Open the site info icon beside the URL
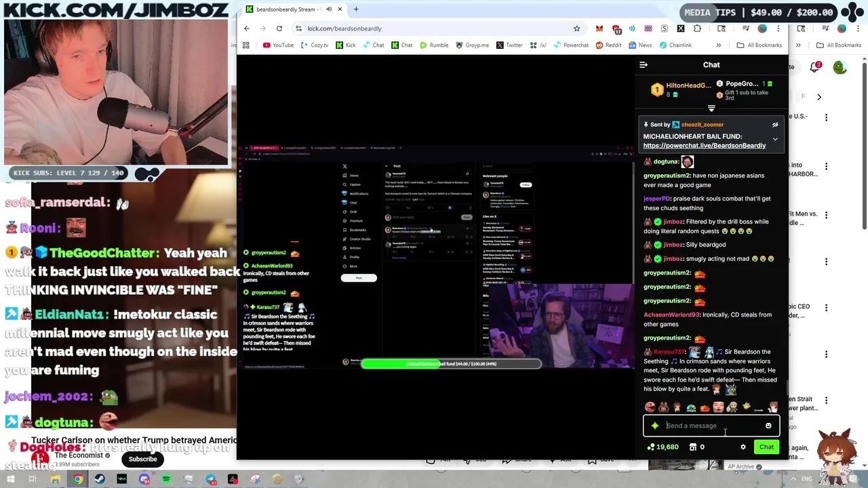Image resolution: width=868 pixels, height=488 pixels. 298,28
